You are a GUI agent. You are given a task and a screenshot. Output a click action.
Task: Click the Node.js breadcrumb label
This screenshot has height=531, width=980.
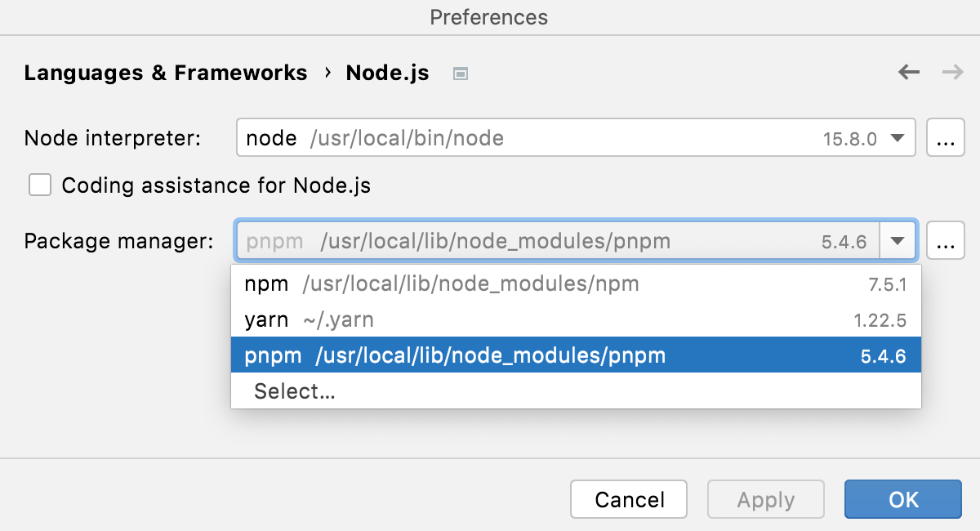(x=387, y=73)
